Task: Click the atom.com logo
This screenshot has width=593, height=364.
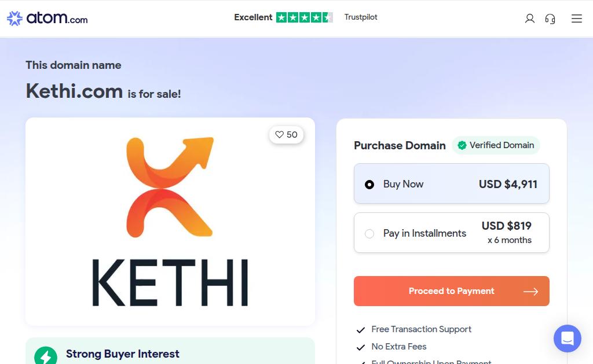Action: (47, 19)
